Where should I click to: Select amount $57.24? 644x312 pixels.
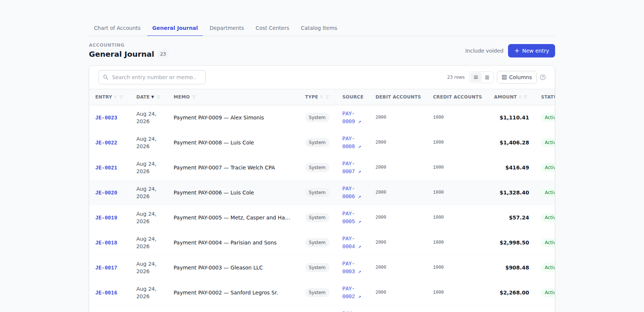tap(519, 218)
